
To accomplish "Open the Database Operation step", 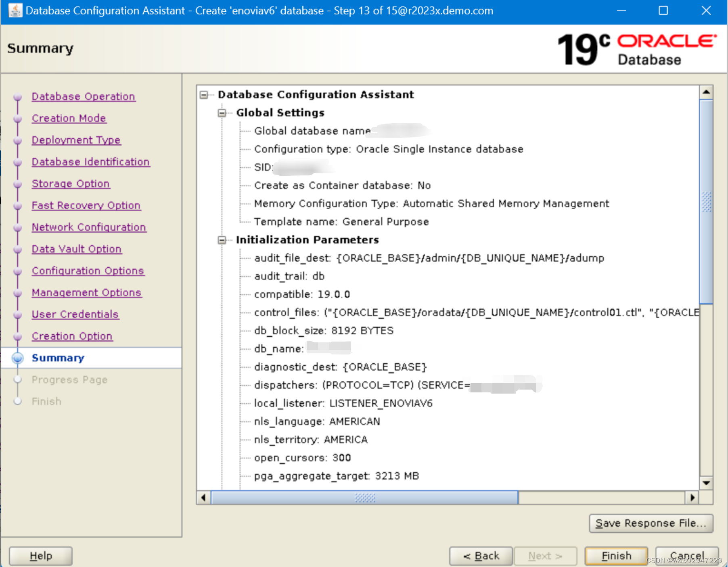I will [84, 96].
